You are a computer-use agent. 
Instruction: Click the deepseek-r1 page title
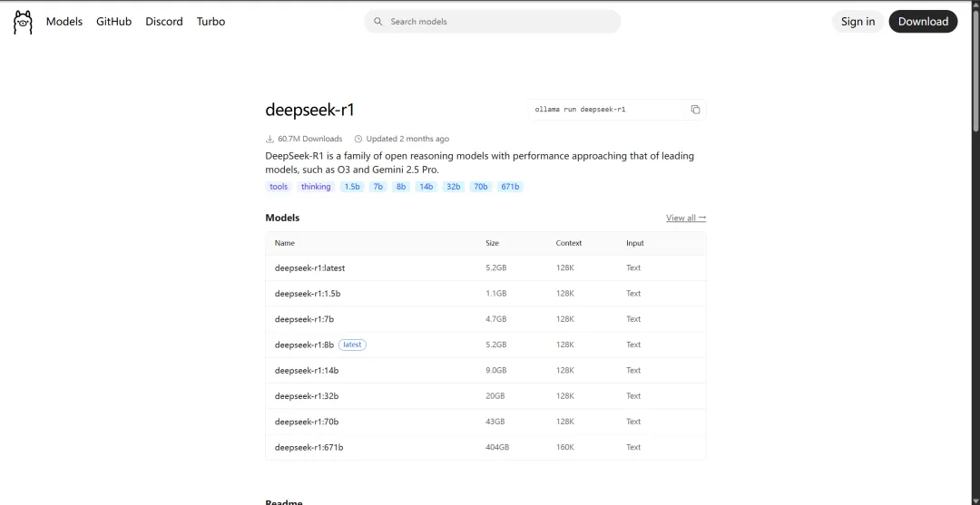coord(310,110)
